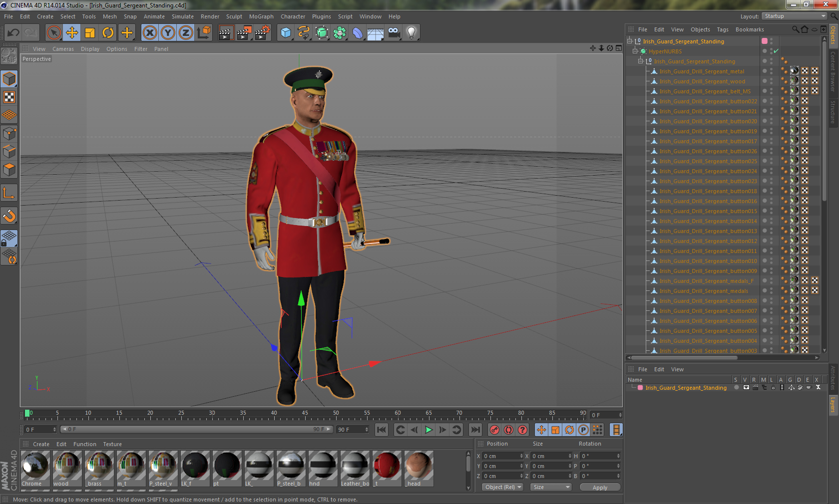Image resolution: width=839 pixels, height=504 pixels.
Task: Collapse HyperNURBS object tree
Action: coord(635,51)
